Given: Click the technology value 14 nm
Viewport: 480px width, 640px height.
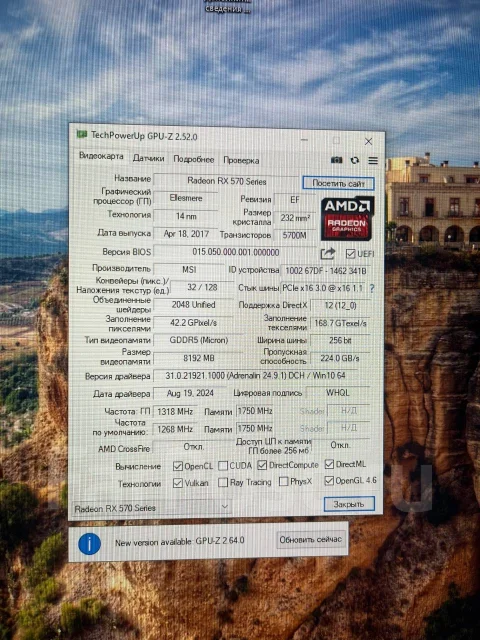Looking at the screenshot, I should 185,216.
